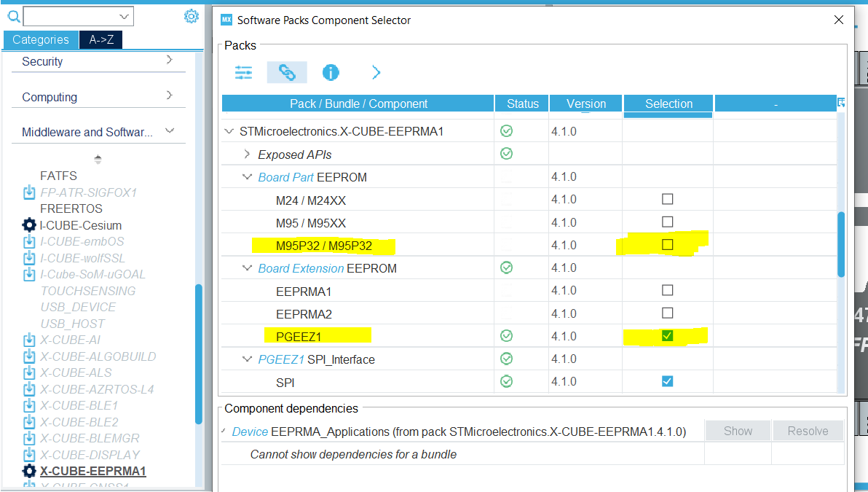The image size is (868, 492).
Task: Switch to the A->Z tab
Action: point(100,40)
